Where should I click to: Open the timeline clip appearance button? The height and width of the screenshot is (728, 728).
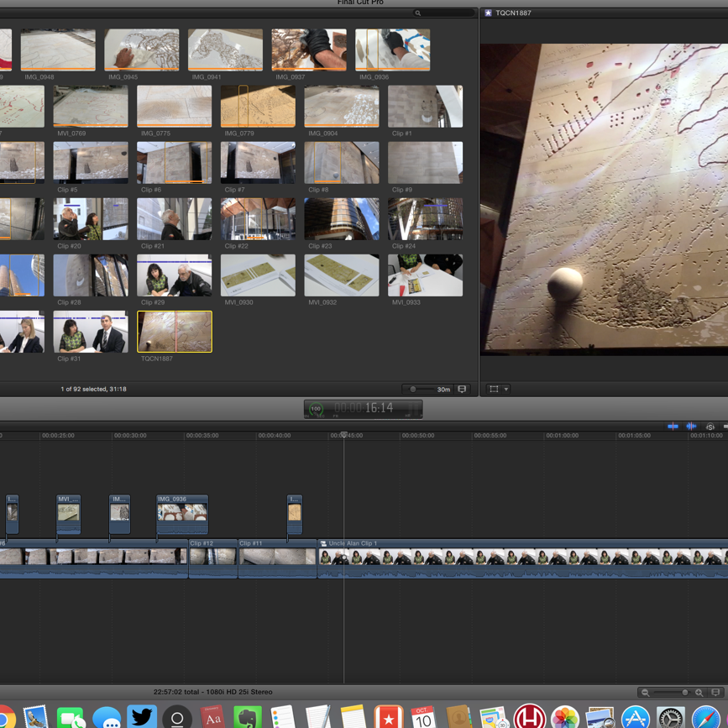click(715, 693)
